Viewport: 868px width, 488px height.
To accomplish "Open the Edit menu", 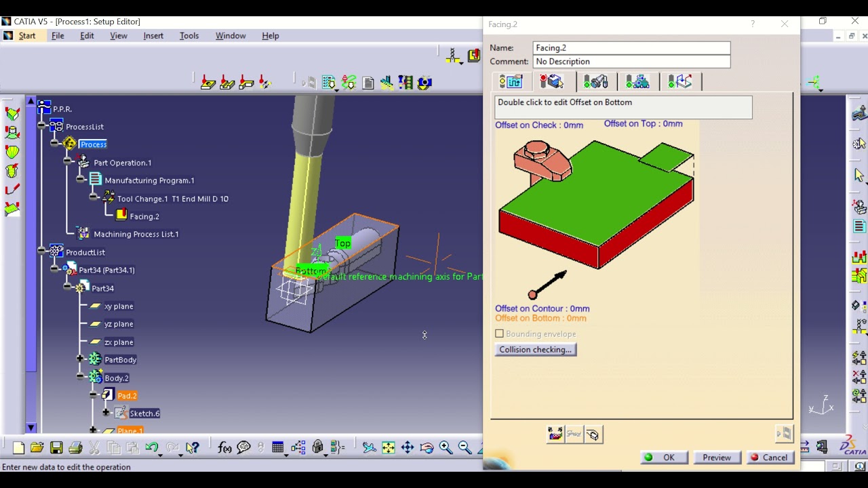I will pyautogui.click(x=87, y=36).
